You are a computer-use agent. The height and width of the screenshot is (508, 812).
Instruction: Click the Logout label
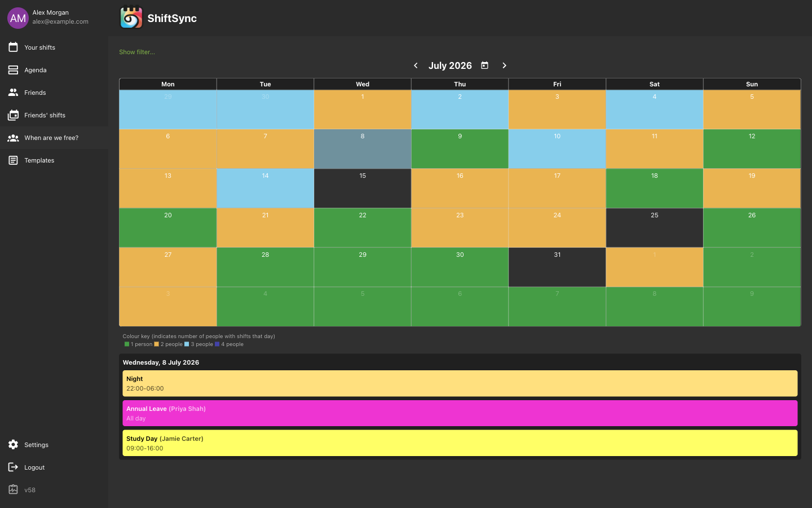click(34, 467)
